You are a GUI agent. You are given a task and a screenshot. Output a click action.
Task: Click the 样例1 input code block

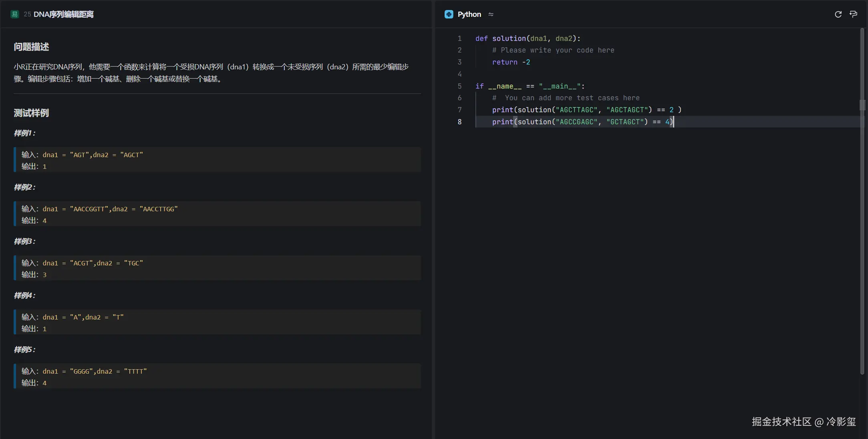click(217, 160)
